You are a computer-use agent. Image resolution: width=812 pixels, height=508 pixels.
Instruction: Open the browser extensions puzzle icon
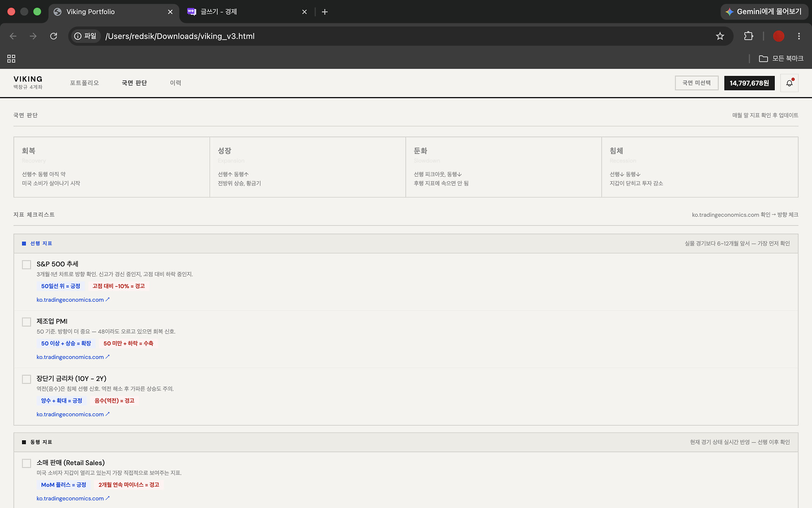pyautogui.click(x=749, y=36)
